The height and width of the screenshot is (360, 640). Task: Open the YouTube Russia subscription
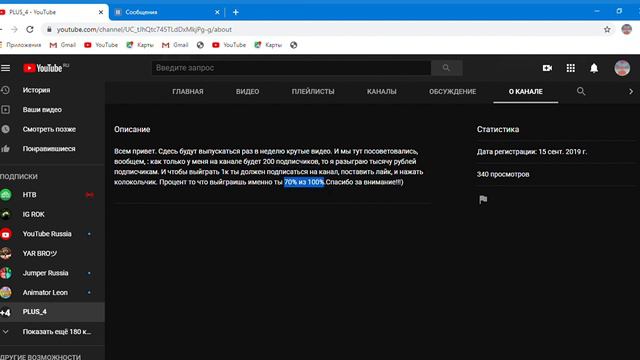(x=52, y=234)
